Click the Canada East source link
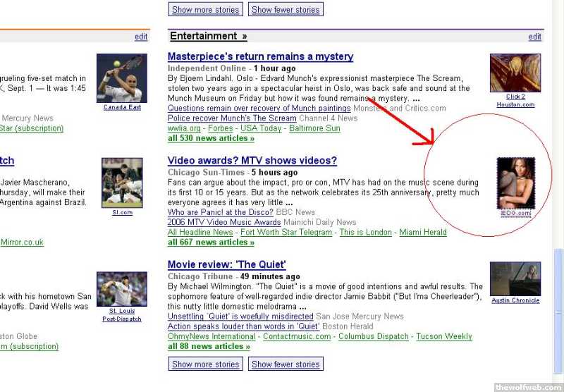This screenshot has height=392, width=564. (x=122, y=107)
